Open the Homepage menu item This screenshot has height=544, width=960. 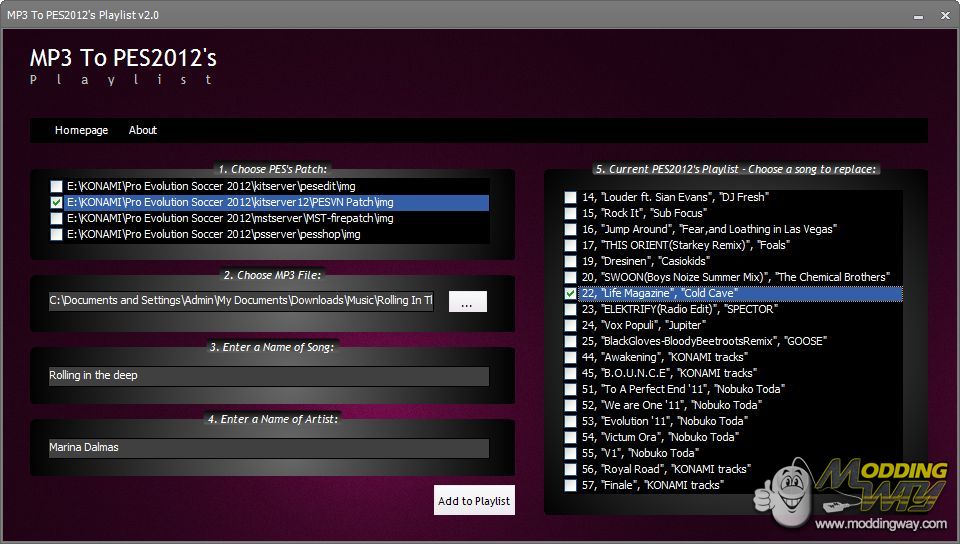[x=81, y=130]
